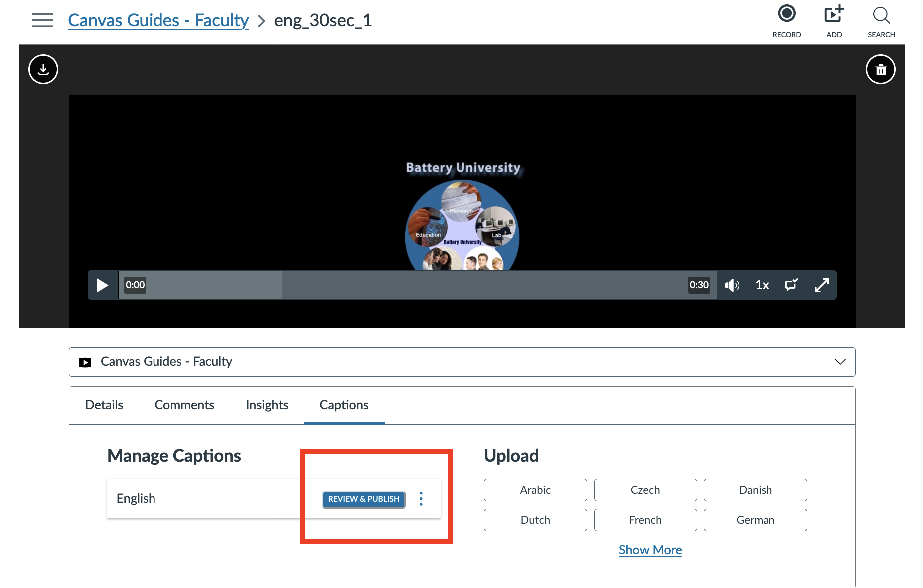This screenshot has height=588, width=923.
Task: Click the Show More languages link
Action: (650, 550)
